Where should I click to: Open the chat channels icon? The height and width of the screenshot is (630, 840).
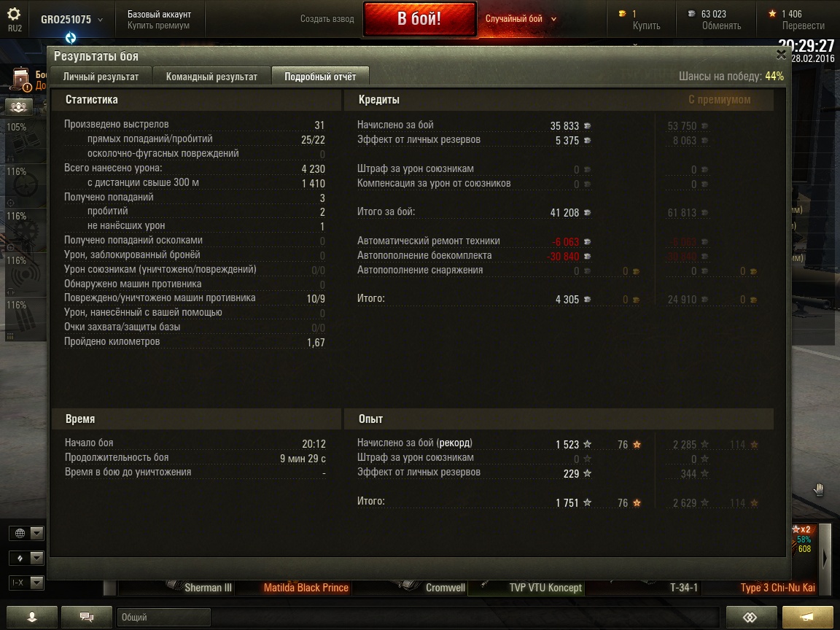tap(87, 617)
